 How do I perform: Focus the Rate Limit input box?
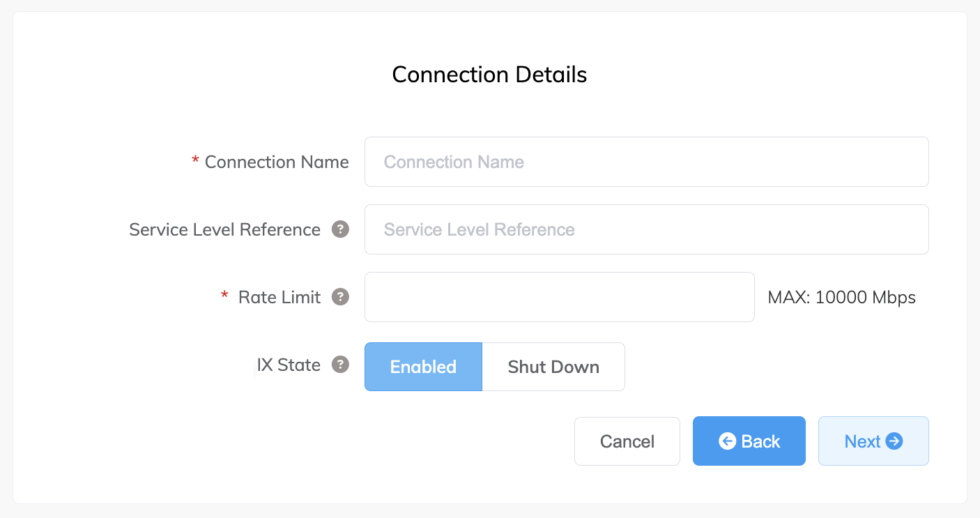pos(559,297)
